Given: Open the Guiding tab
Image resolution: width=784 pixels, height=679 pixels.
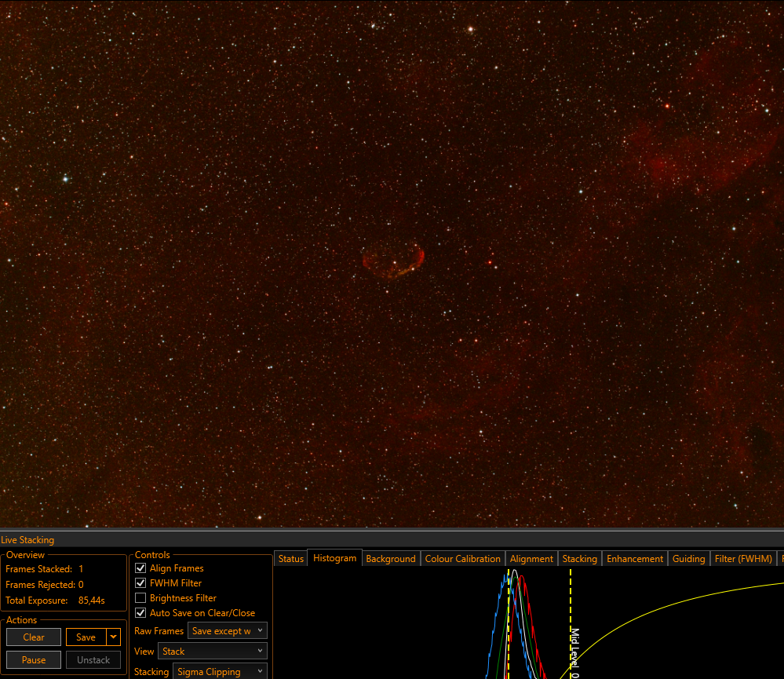Looking at the screenshot, I should point(688,558).
